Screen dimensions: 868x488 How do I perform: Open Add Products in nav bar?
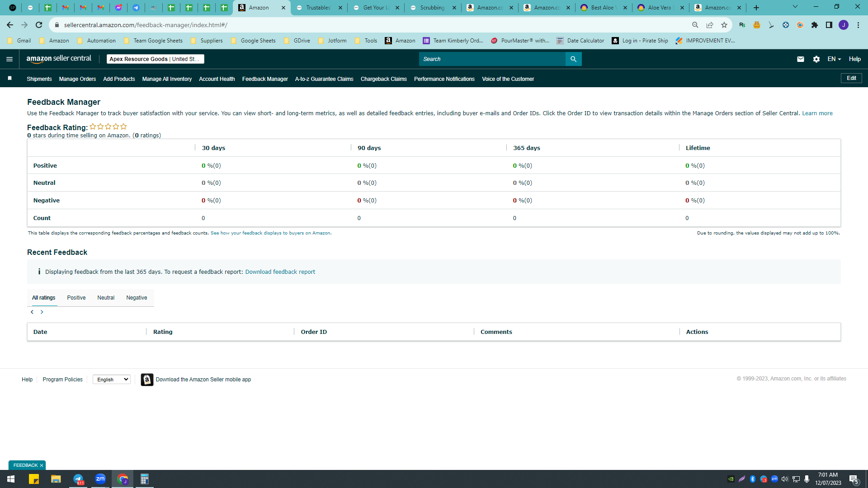(x=119, y=79)
